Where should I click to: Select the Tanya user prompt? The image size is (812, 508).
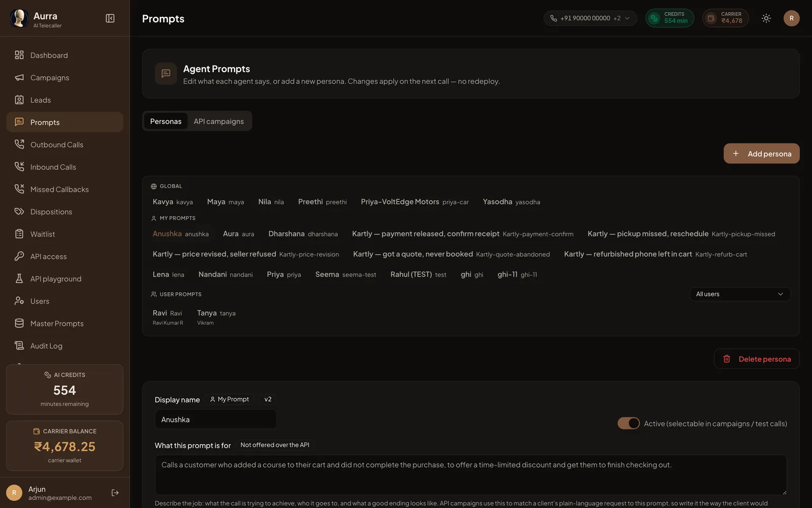coord(216,317)
